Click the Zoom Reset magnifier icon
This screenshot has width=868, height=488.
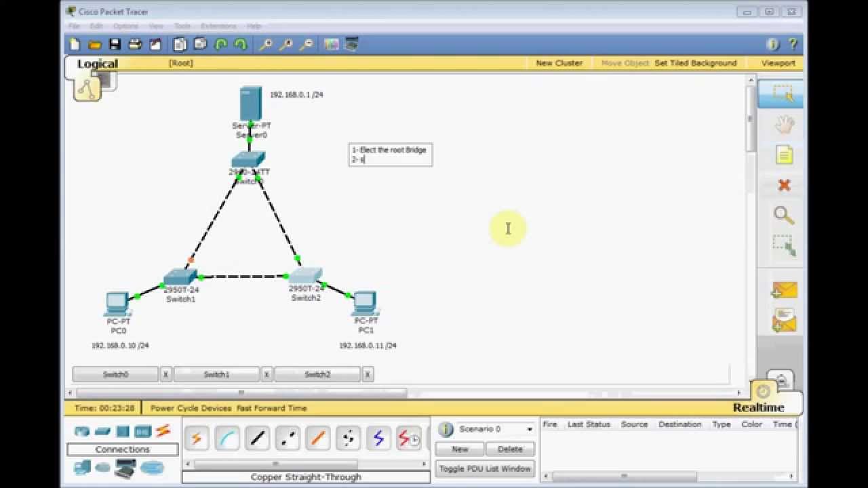pyautogui.click(x=286, y=45)
